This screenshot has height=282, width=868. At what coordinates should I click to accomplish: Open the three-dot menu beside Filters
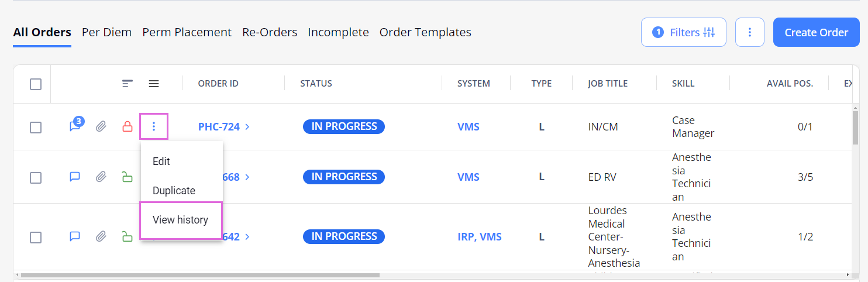tap(750, 32)
